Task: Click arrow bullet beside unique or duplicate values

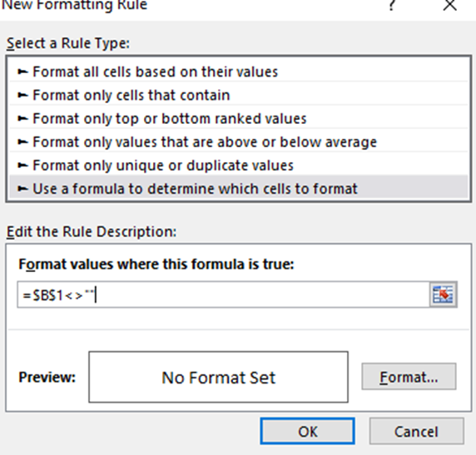Action: coord(22,166)
